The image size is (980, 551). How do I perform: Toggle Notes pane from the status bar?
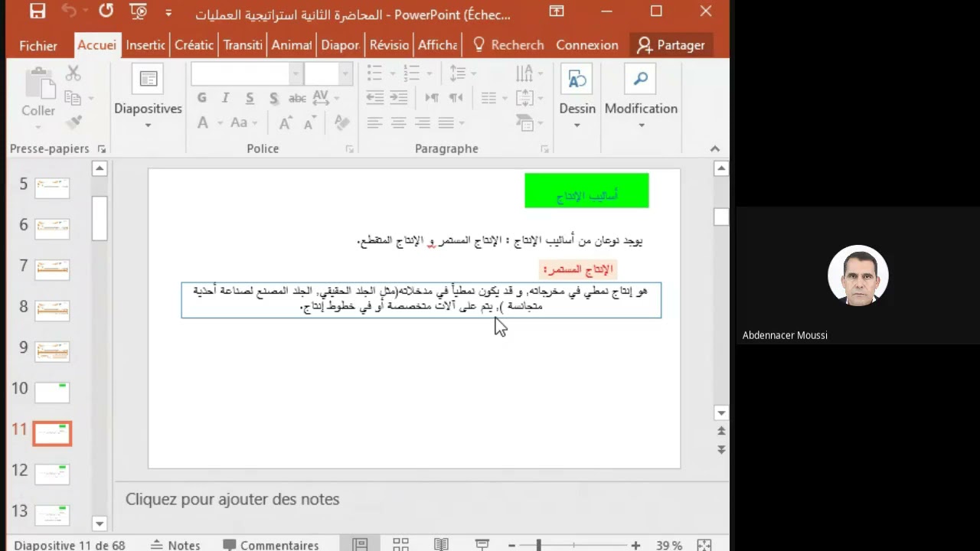[175, 545]
